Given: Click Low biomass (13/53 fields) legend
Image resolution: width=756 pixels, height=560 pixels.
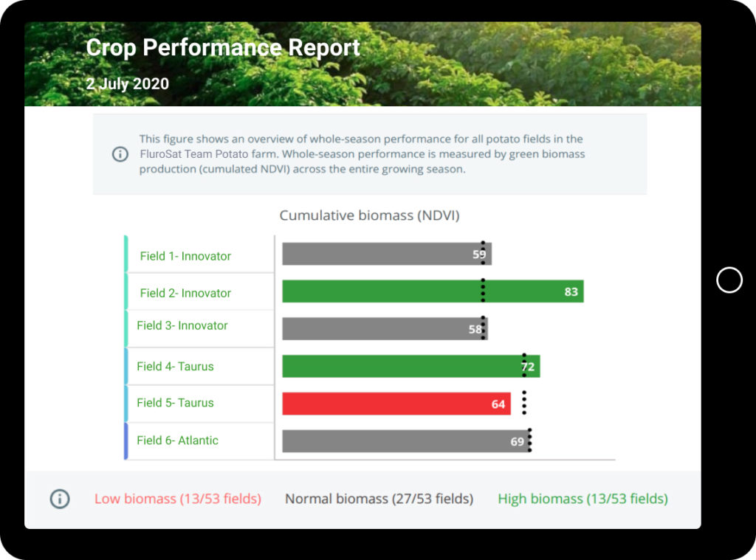Looking at the screenshot, I should 178,498.
